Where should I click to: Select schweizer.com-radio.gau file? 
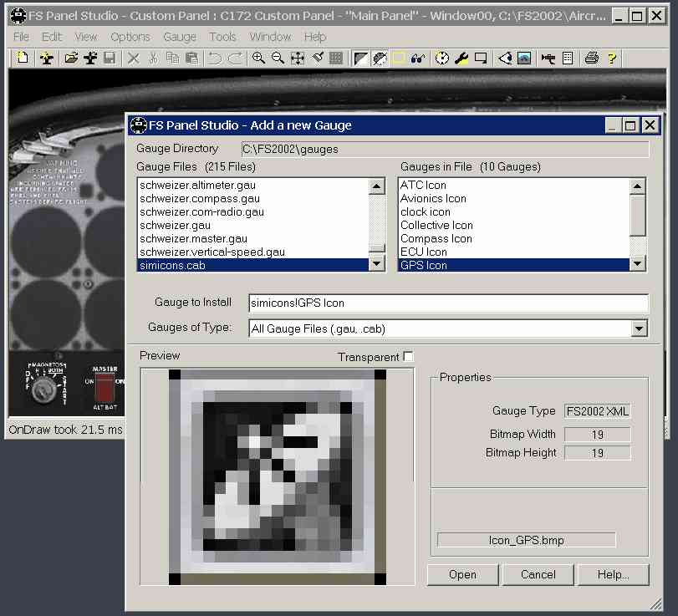coord(253,211)
